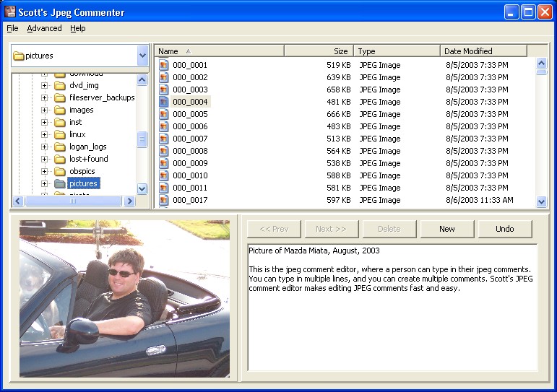Screen dimensions: 557x392
Task: Select the linux folder label in tree
Action: tap(77, 134)
